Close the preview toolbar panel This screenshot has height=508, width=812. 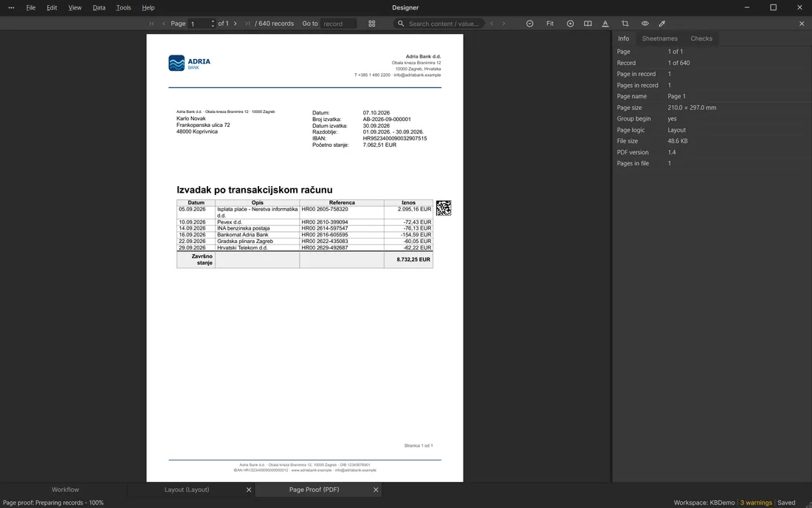(x=802, y=24)
